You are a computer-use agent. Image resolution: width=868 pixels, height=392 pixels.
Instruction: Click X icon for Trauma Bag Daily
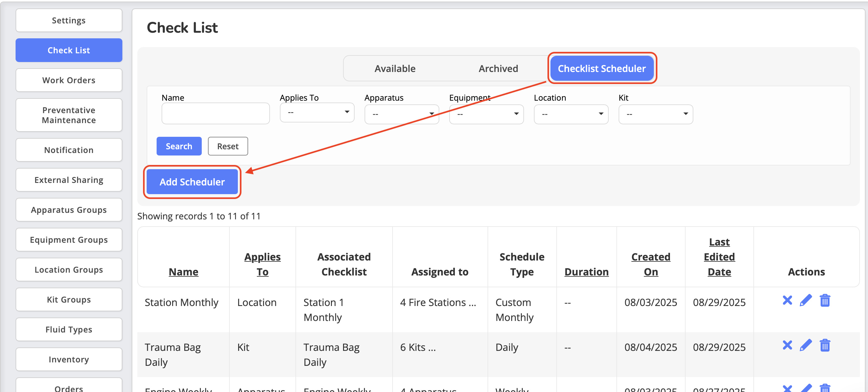[x=787, y=345]
